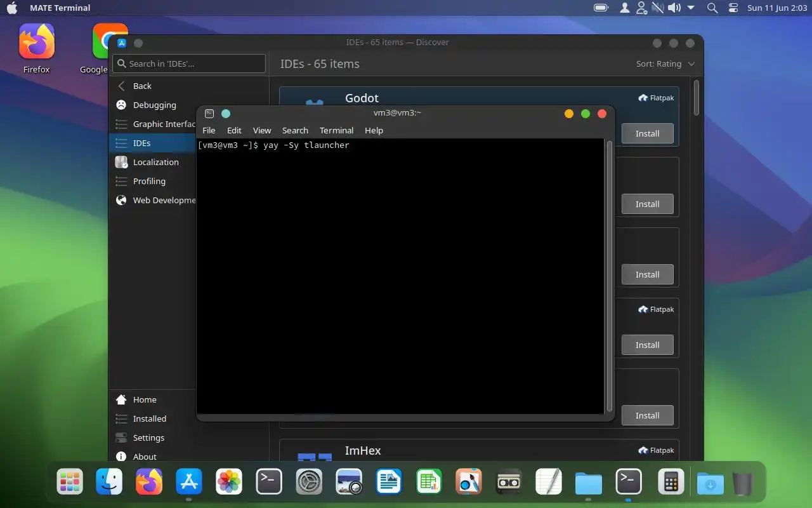Focus the Search in 'IDEs' field
This screenshot has width=812, height=508.
pyautogui.click(x=189, y=63)
